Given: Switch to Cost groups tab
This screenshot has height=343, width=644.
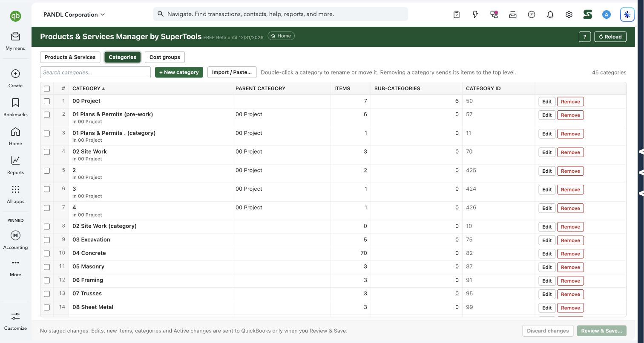Looking at the screenshot, I should 165,57.
